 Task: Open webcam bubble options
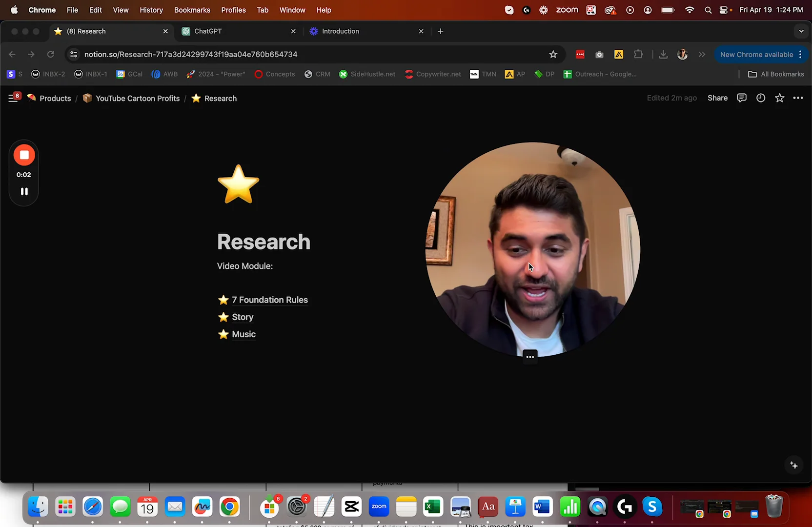[x=530, y=357]
